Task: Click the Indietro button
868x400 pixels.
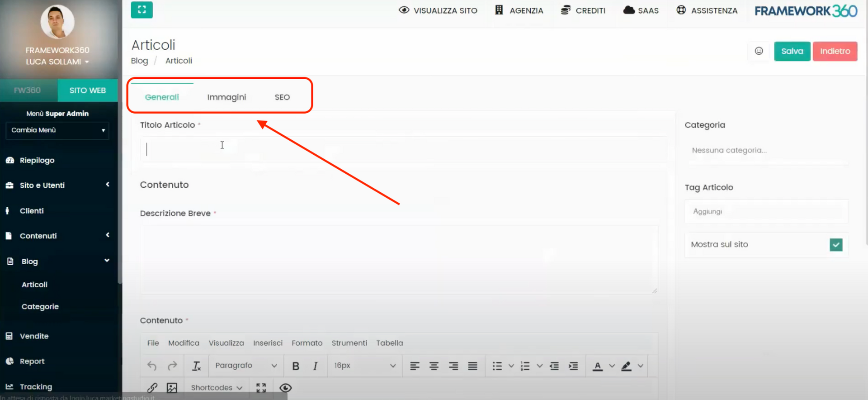Action: 835,51
